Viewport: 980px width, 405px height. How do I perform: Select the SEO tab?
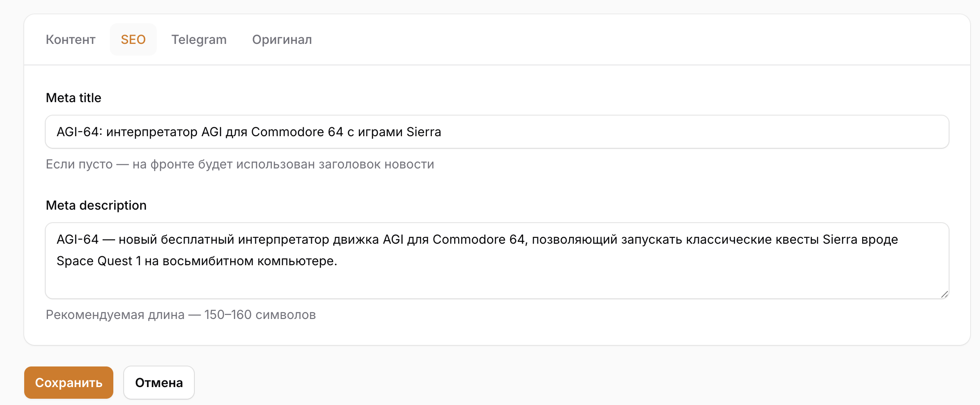pos(133,39)
